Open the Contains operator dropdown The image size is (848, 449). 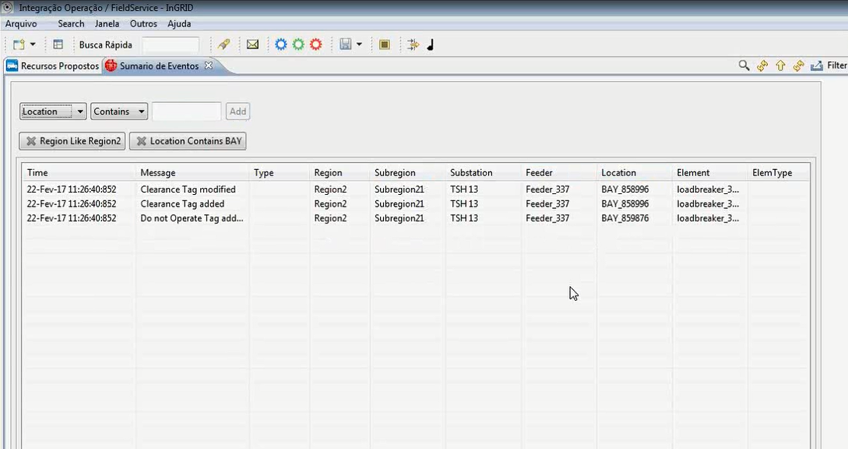coord(141,112)
